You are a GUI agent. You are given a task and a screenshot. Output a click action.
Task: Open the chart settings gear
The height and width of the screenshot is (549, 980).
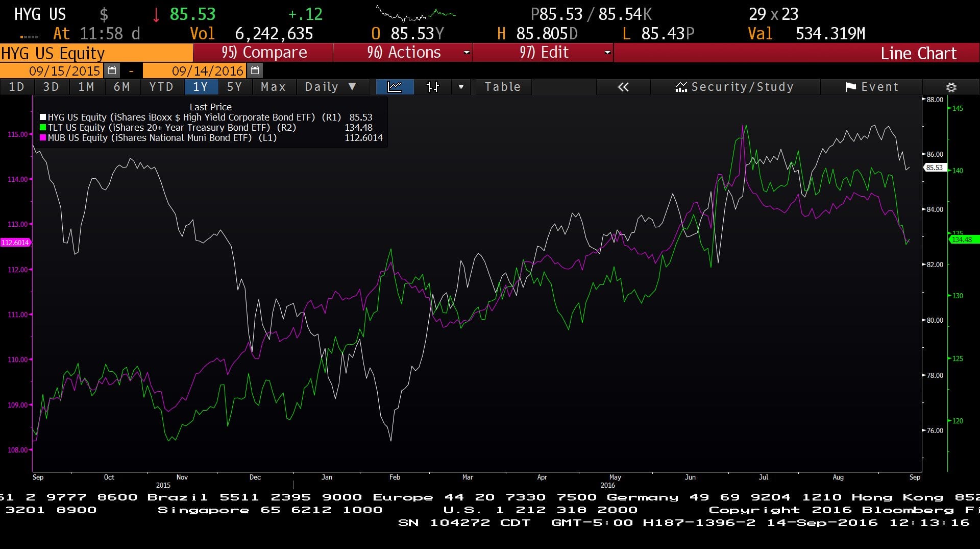pos(951,87)
